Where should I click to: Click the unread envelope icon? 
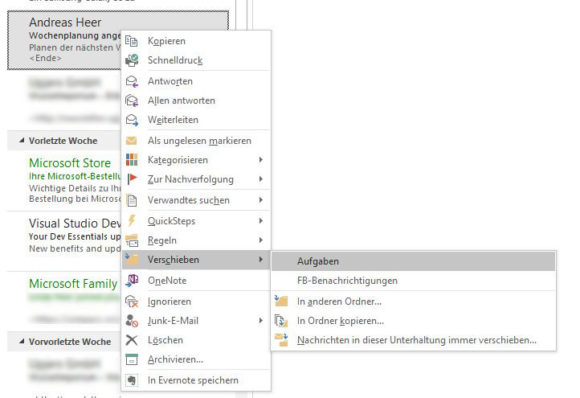pyautogui.click(x=131, y=141)
